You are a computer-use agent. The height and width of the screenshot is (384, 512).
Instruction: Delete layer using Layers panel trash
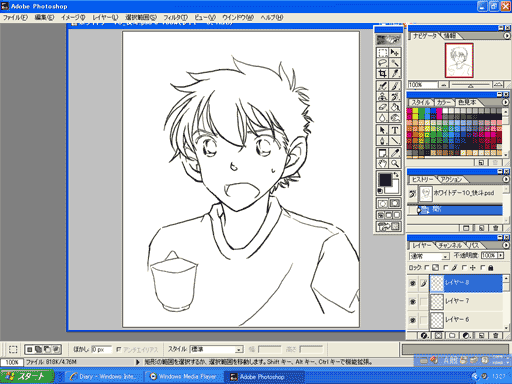[x=496, y=336]
